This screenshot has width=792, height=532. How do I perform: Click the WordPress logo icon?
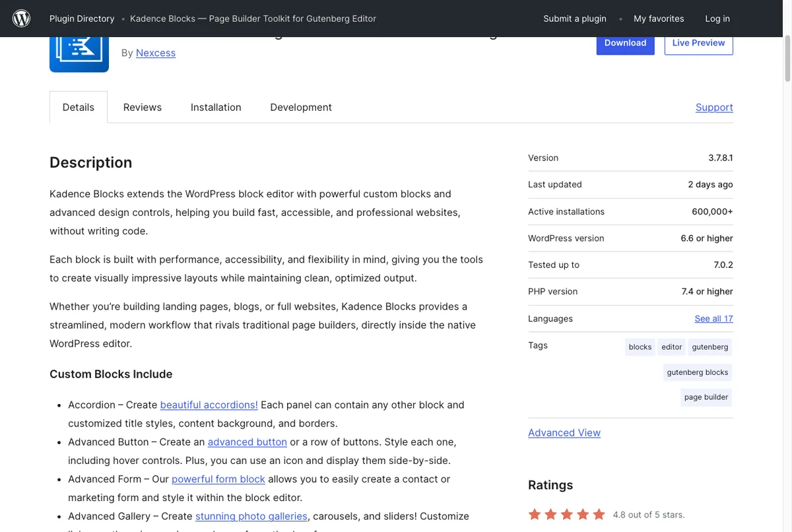pyautogui.click(x=21, y=18)
